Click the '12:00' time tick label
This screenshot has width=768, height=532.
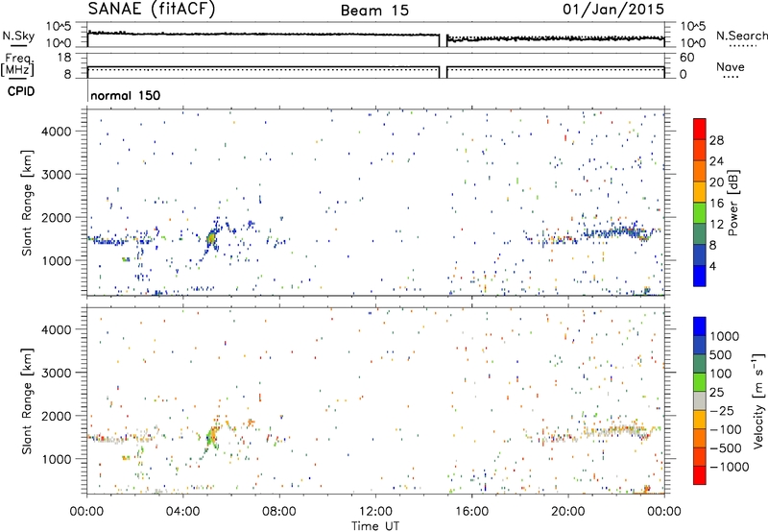[375, 512]
